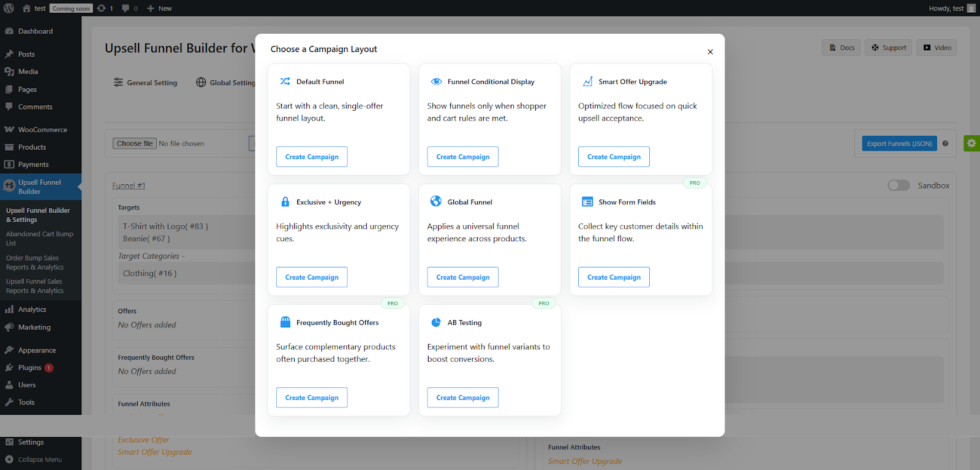Create campaign for AB Testing
Viewport: 980px width, 470px height.
click(x=462, y=398)
